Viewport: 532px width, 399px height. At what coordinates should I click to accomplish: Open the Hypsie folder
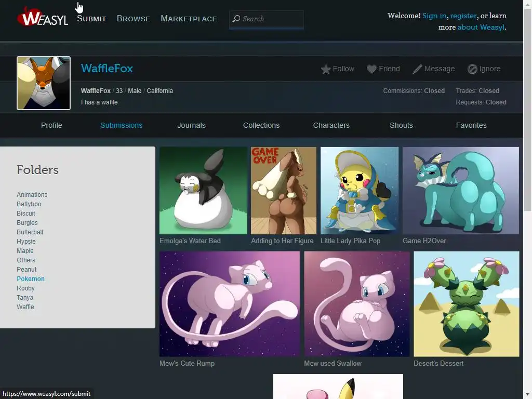[26, 241]
